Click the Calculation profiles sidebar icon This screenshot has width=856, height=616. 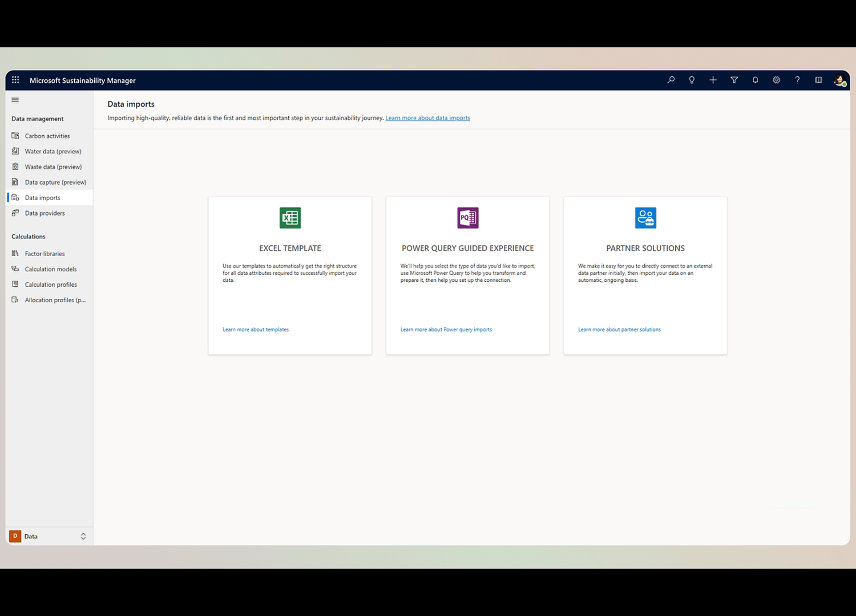[15, 284]
